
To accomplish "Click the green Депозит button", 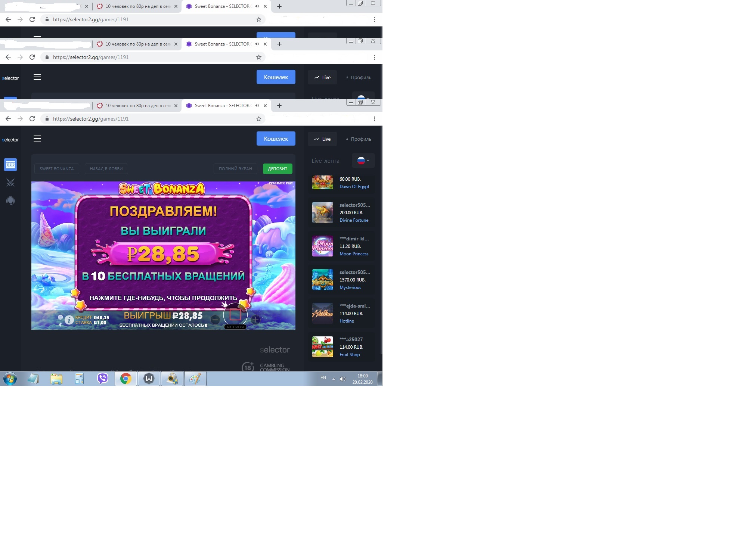I will (278, 169).
